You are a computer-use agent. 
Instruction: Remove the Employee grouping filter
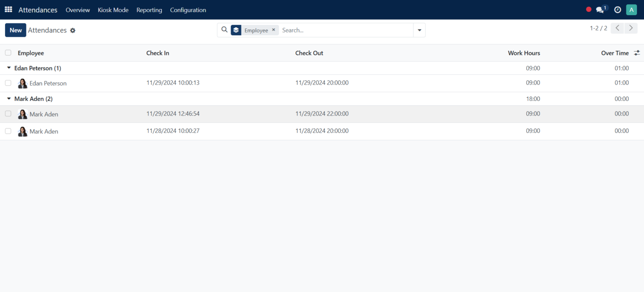(x=273, y=30)
